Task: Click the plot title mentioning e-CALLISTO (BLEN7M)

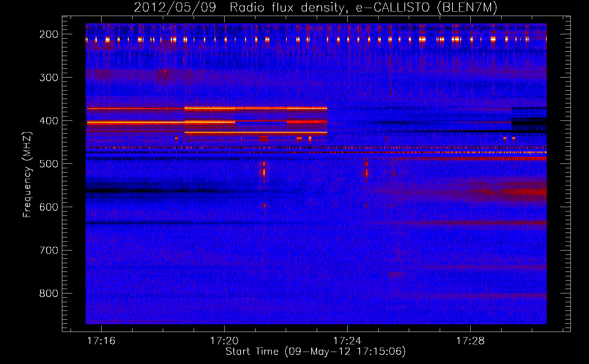Action: pyautogui.click(x=316, y=7)
